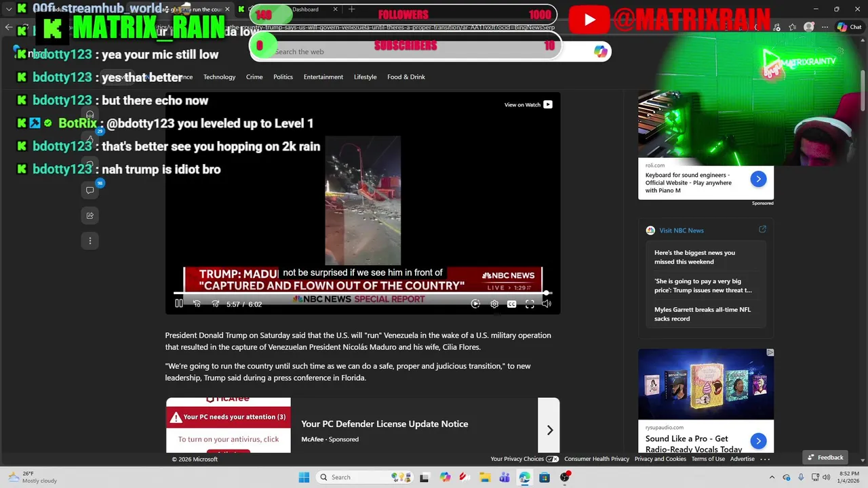Click the Feedback button
The width and height of the screenshot is (868, 488).
coord(825,457)
